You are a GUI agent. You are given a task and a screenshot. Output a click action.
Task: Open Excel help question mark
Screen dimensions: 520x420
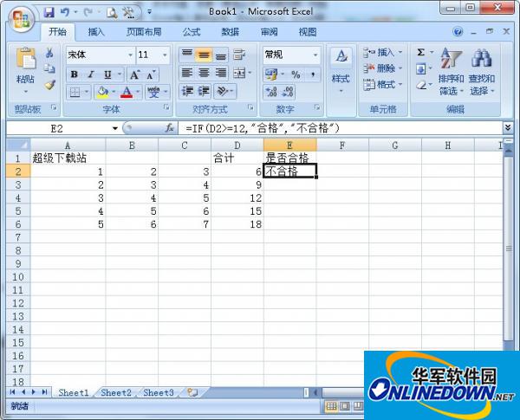point(458,32)
